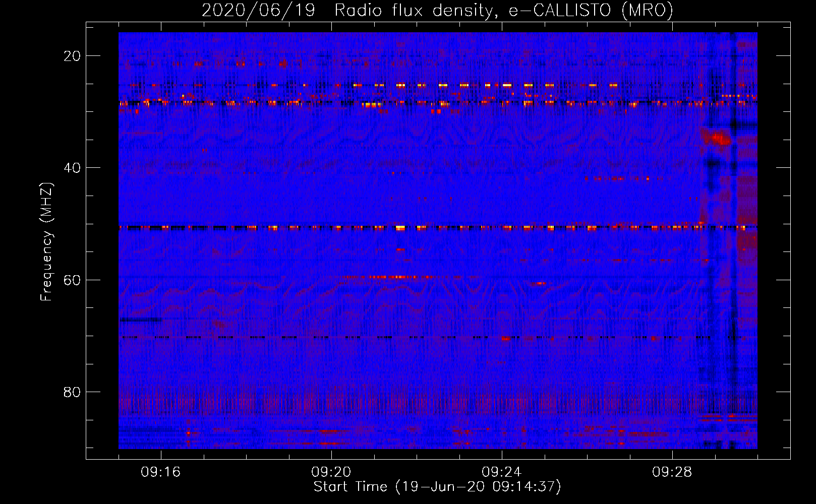Click the 09:16 time tick label
The image size is (816, 504).
coord(161,472)
